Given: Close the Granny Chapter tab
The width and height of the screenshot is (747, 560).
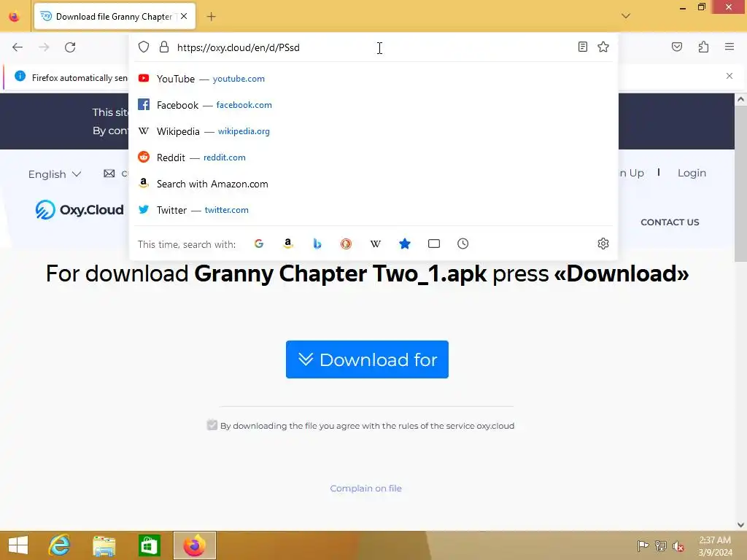Looking at the screenshot, I should point(184,16).
